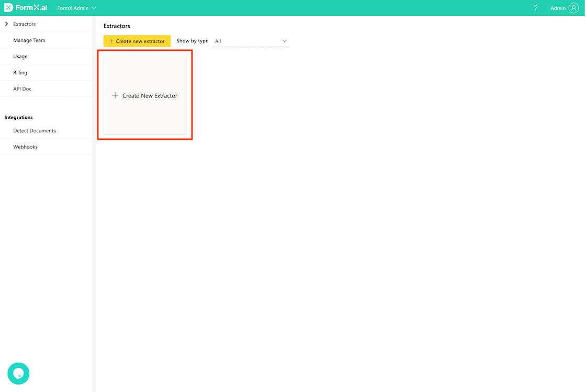Open the API Doc link

[x=22, y=89]
